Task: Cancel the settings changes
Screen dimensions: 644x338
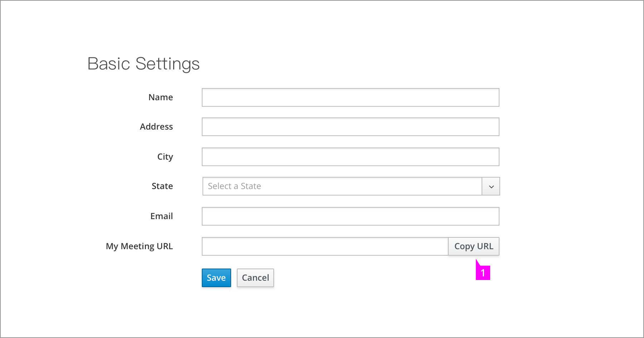Action: (x=255, y=278)
